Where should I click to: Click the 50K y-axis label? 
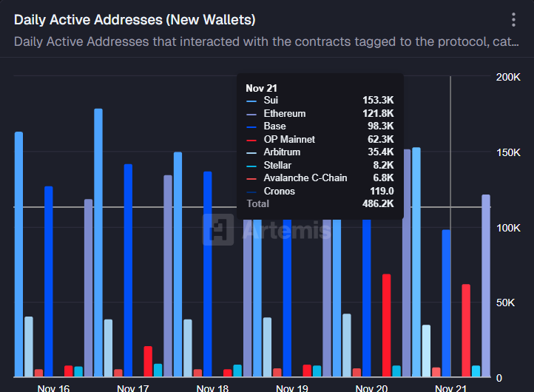pos(505,303)
